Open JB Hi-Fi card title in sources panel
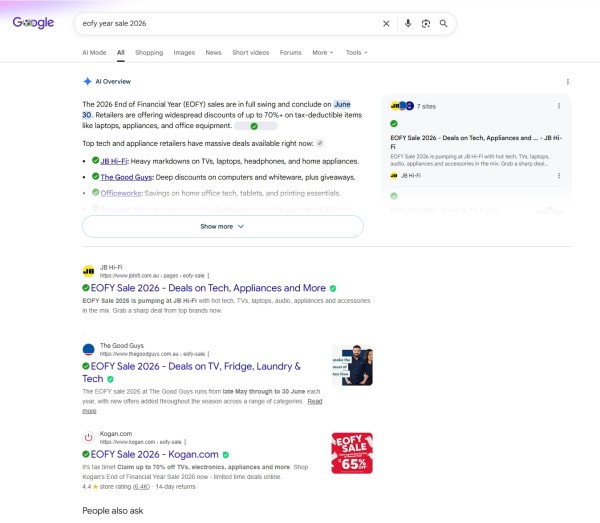 [476, 142]
